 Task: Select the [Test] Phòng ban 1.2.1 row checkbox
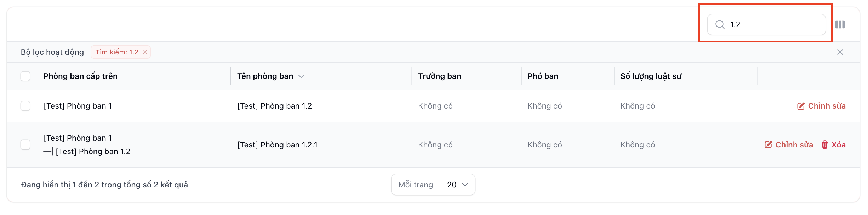point(25,145)
